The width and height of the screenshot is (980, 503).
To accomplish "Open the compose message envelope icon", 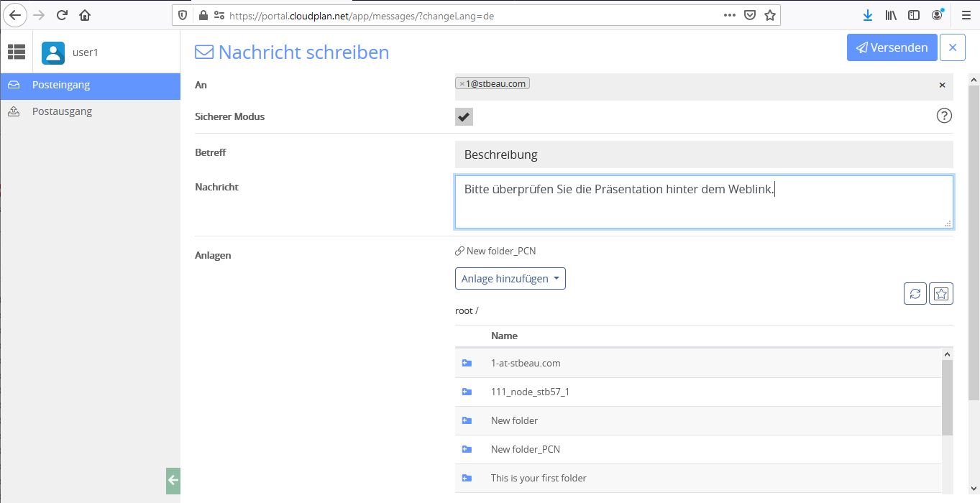I will (203, 51).
